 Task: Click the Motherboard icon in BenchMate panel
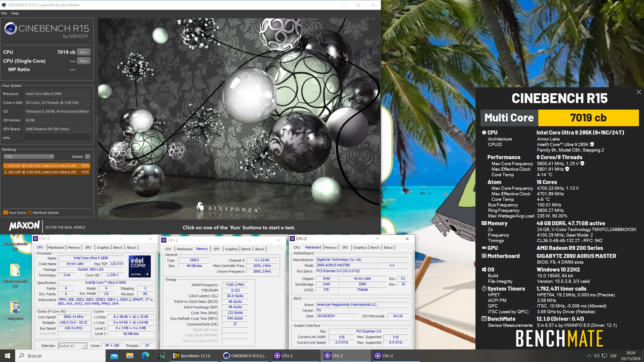[484, 256]
